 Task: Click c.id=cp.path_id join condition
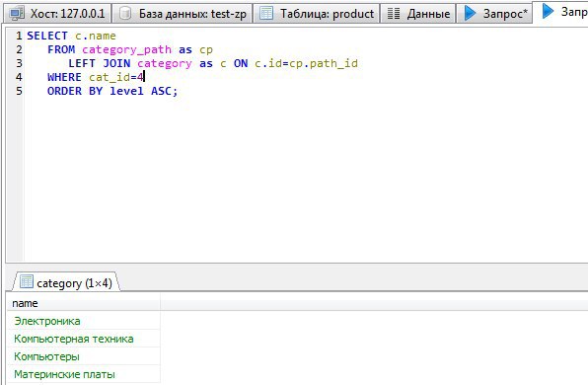coord(306,63)
